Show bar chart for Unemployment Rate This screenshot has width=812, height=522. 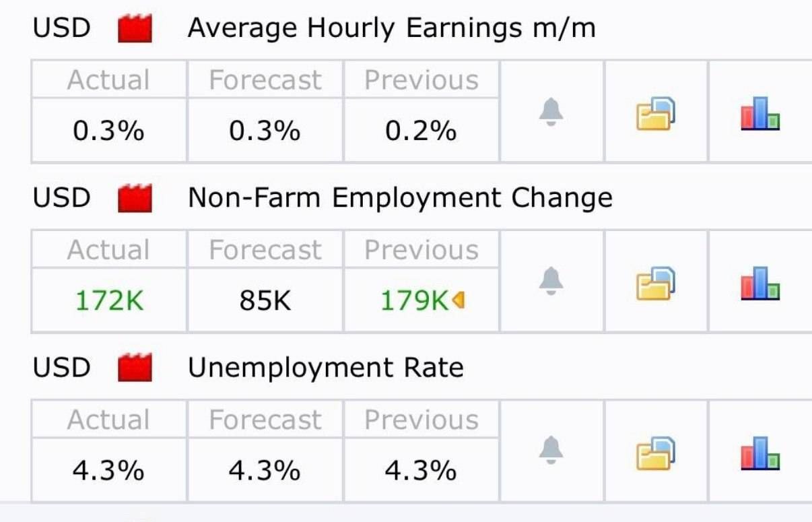760,453
